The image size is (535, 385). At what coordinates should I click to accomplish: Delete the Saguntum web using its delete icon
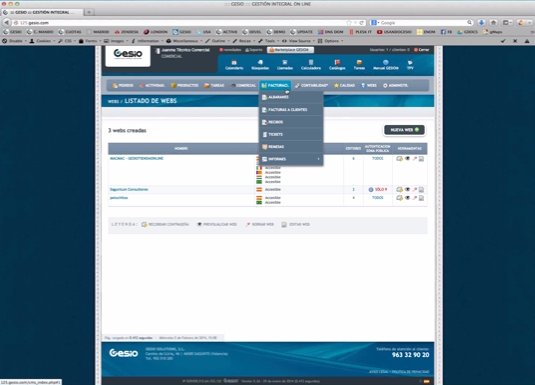(415, 189)
